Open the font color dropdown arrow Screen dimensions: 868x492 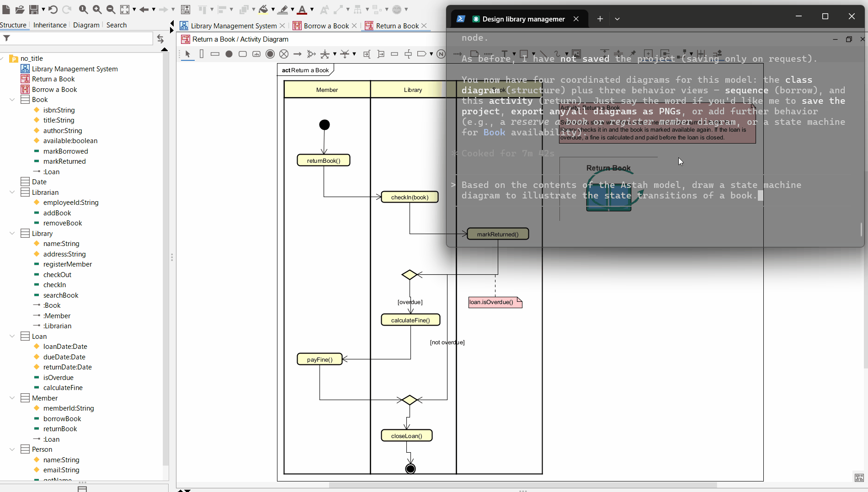click(x=312, y=9)
